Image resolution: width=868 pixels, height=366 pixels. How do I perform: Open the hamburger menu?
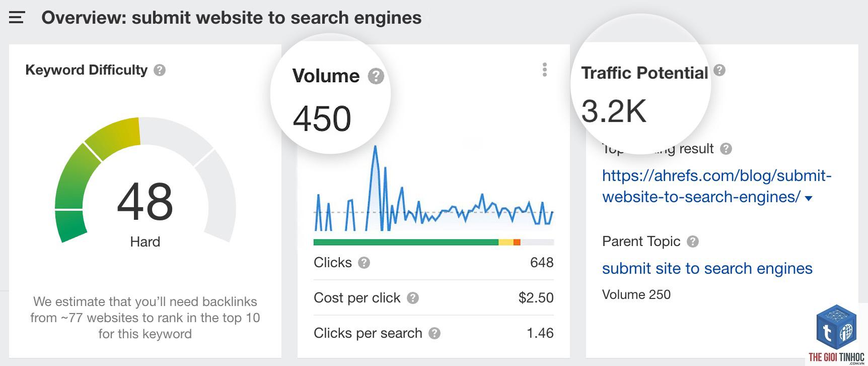[x=17, y=18]
